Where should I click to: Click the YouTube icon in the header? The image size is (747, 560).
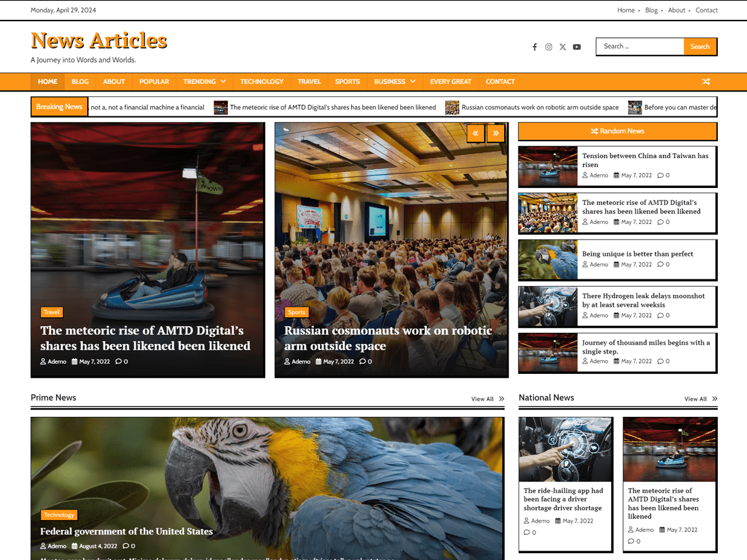click(x=576, y=47)
